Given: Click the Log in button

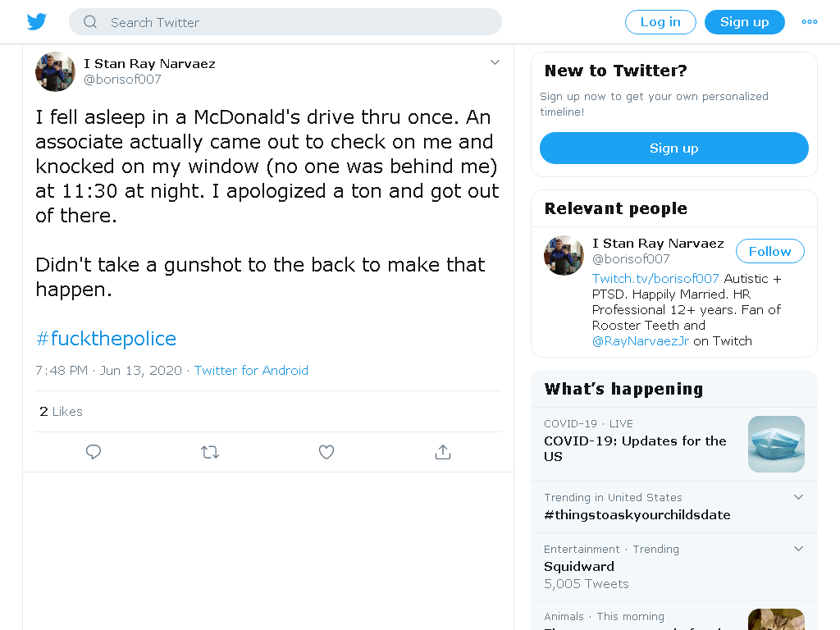Looking at the screenshot, I should click(660, 22).
